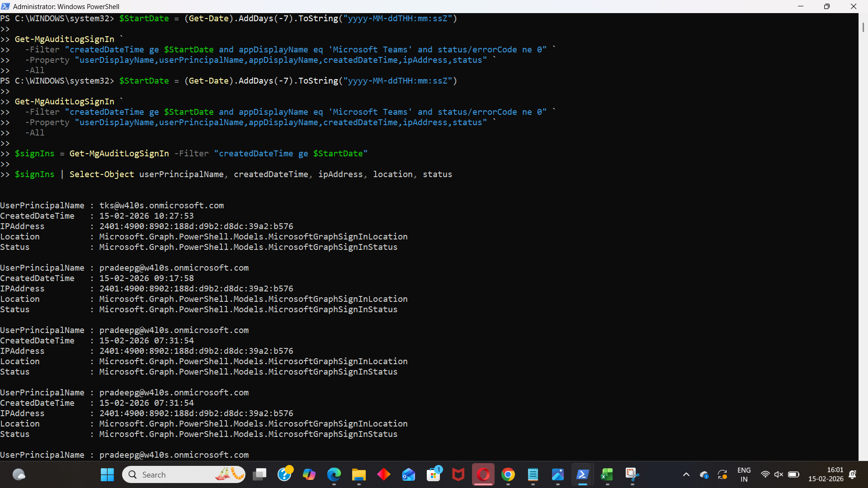868x488 pixels.
Task: Open the Wi-Fi network flyout
Action: click(x=765, y=474)
